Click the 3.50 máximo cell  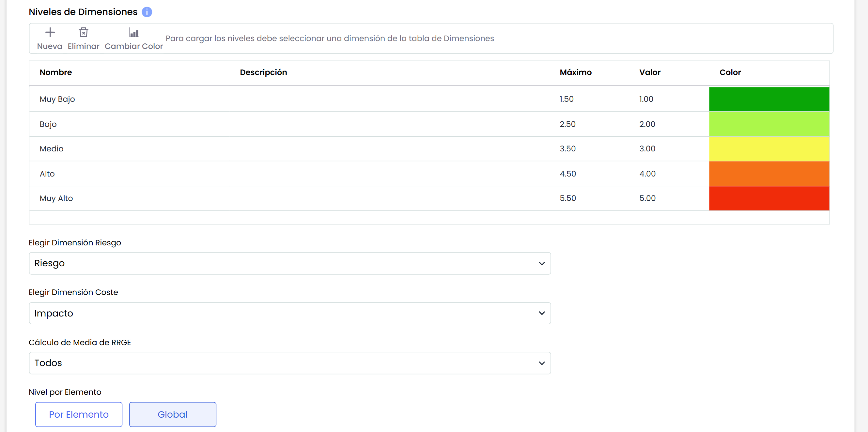tap(567, 148)
